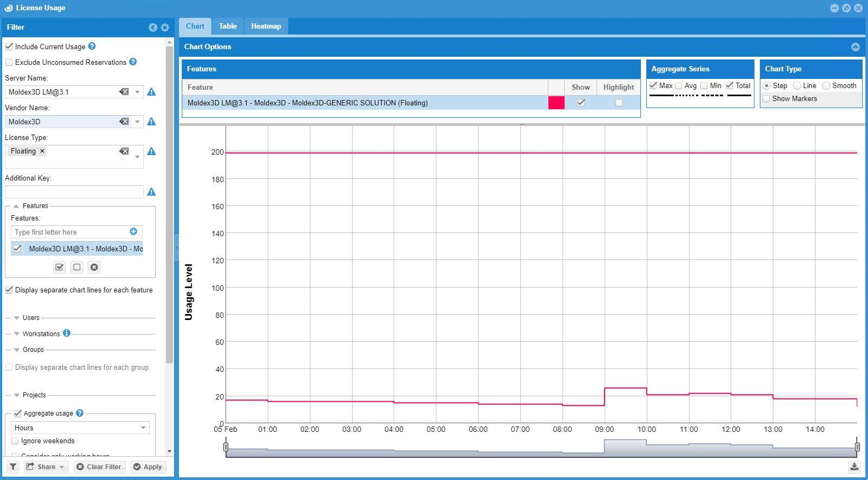868x480 pixels.
Task: Expand the Workstations section
Action: pyautogui.click(x=16, y=334)
